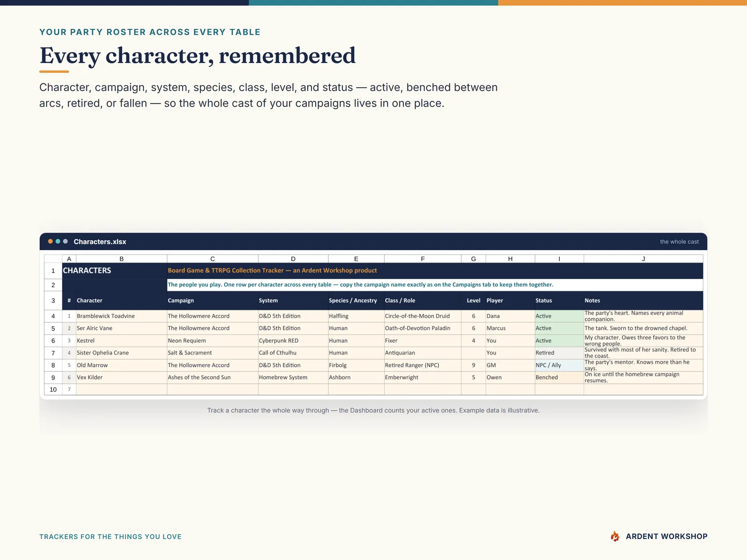Click the CHARACTERS sheet title cell

114,271
